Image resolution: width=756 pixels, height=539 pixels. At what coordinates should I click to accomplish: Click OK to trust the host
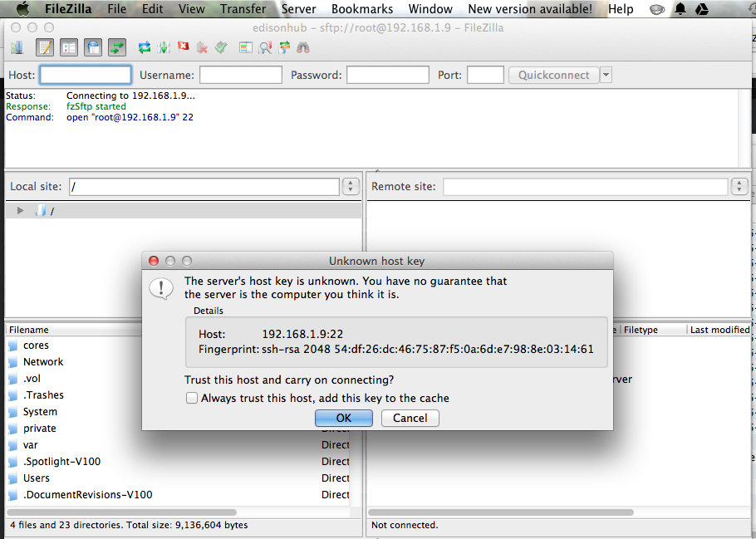click(344, 418)
